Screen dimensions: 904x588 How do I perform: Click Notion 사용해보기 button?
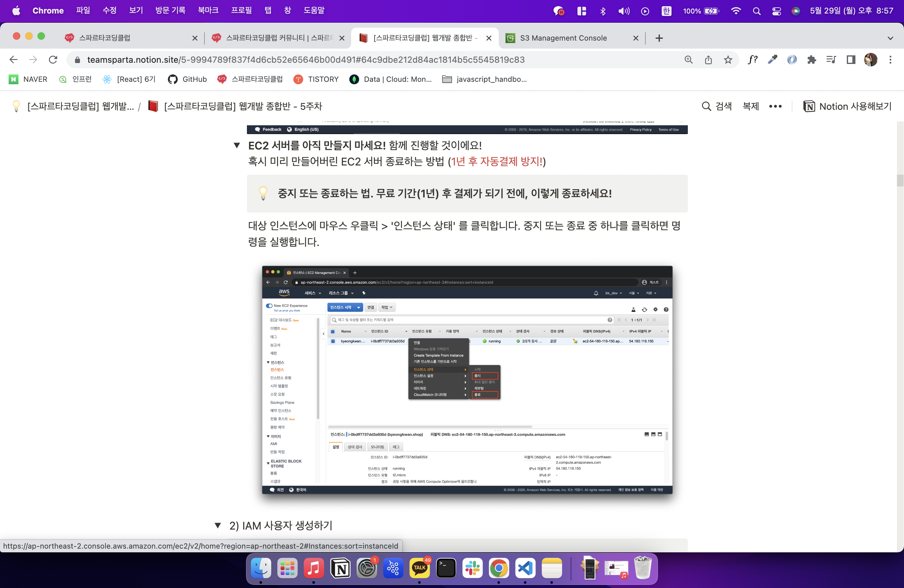point(847,106)
